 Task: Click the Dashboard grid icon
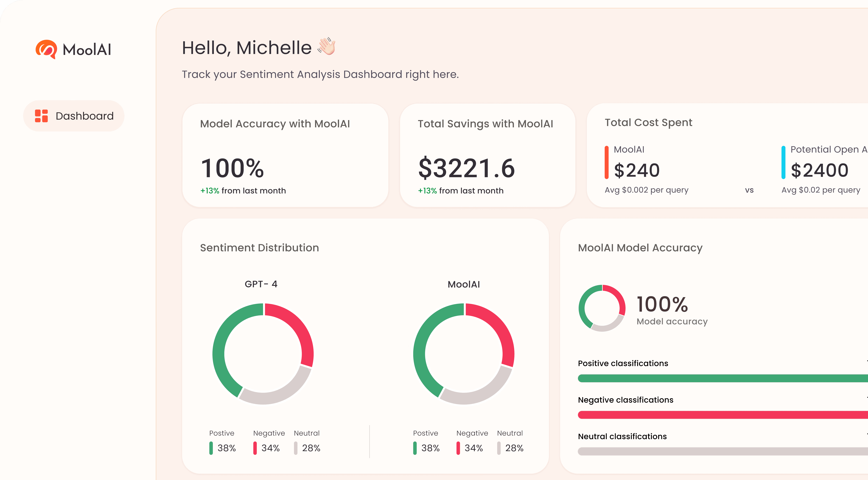pos(41,116)
